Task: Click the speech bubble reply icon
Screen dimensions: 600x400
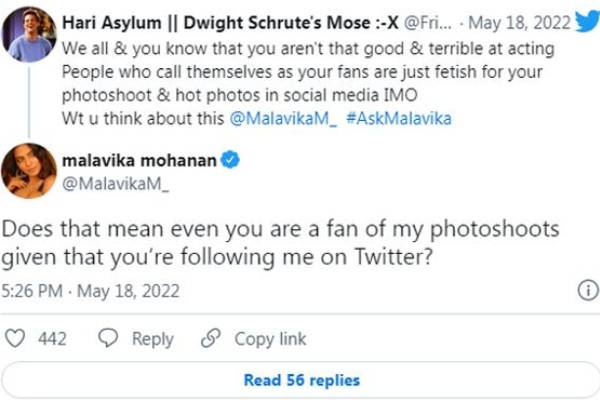Action: [x=111, y=339]
